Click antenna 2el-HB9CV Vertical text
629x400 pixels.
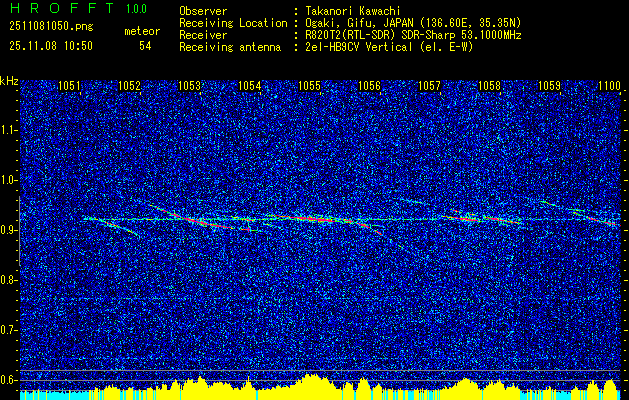click(359, 47)
